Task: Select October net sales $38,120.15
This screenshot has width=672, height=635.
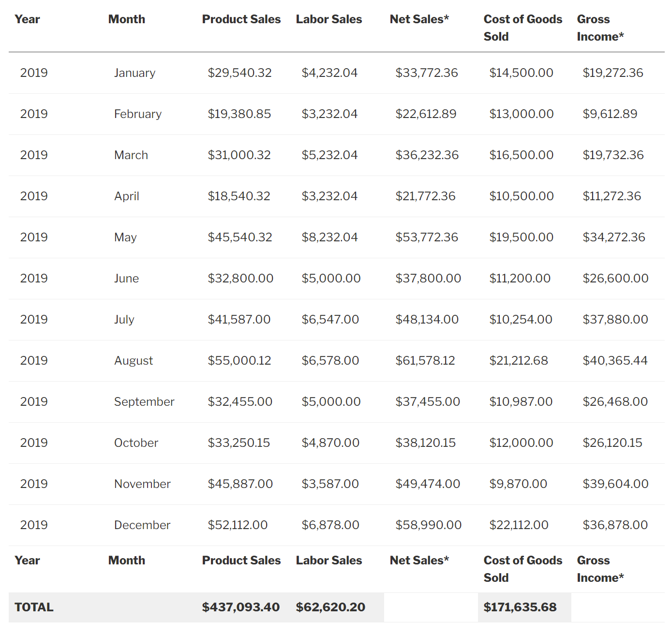Action: tap(425, 443)
